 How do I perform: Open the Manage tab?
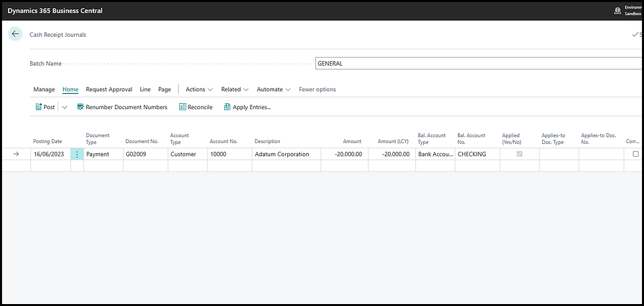(44, 89)
